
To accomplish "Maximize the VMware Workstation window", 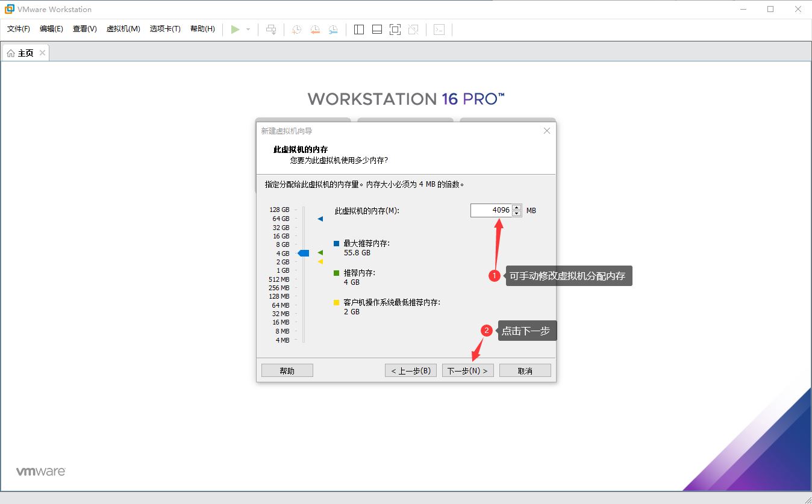I will click(x=770, y=9).
